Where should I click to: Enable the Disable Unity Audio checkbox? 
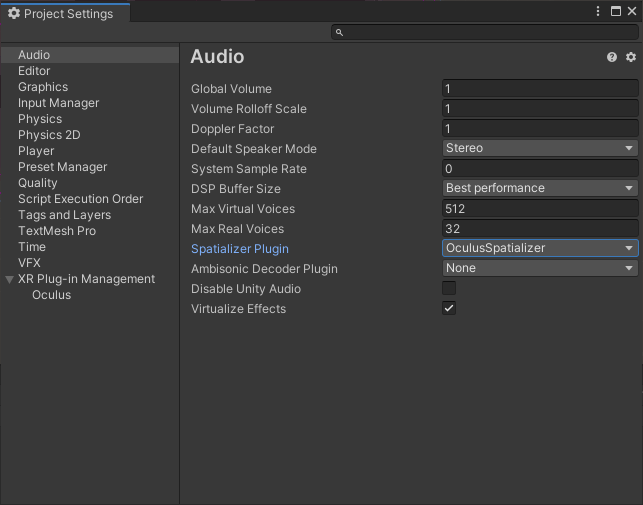(x=449, y=288)
